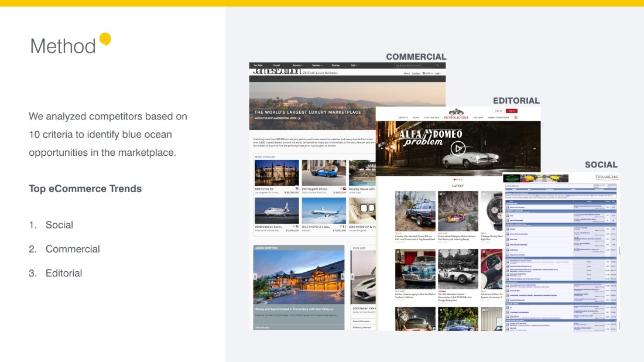Open the For Sale menu item
The height and width of the screenshot is (362, 644).
tap(258, 66)
